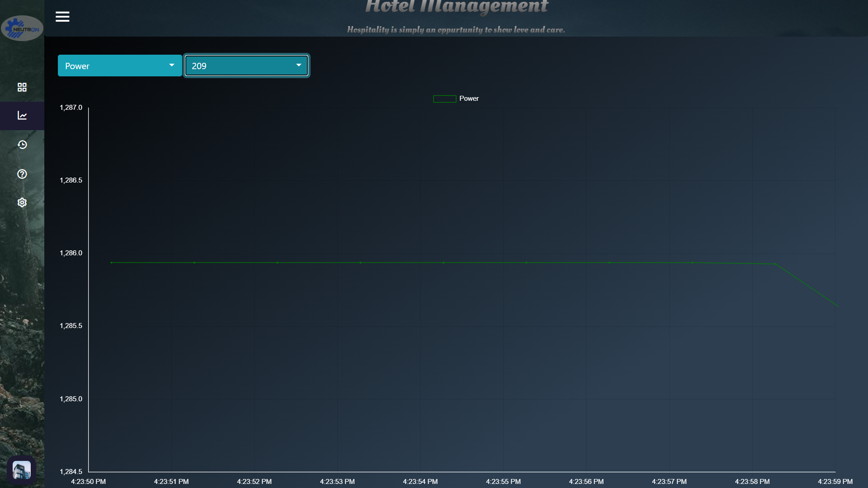Click the Neutron logo
The width and height of the screenshot is (868, 488).
click(22, 28)
